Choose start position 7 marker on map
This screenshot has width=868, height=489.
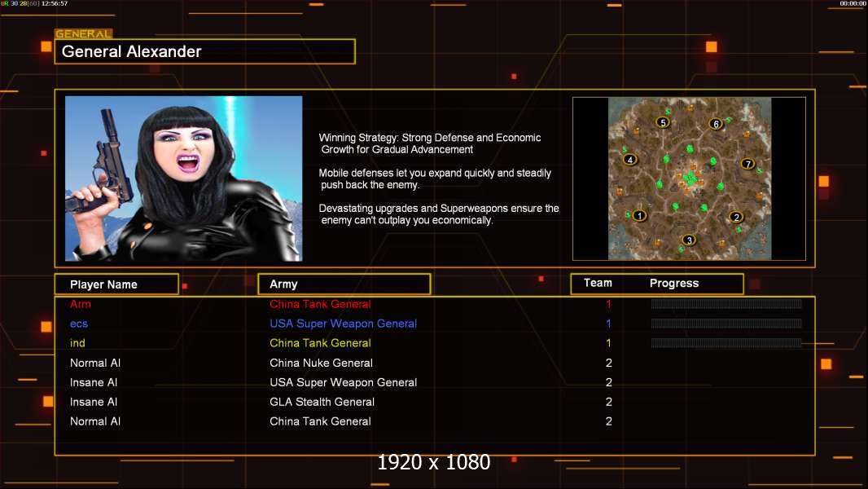pyautogui.click(x=747, y=164)
